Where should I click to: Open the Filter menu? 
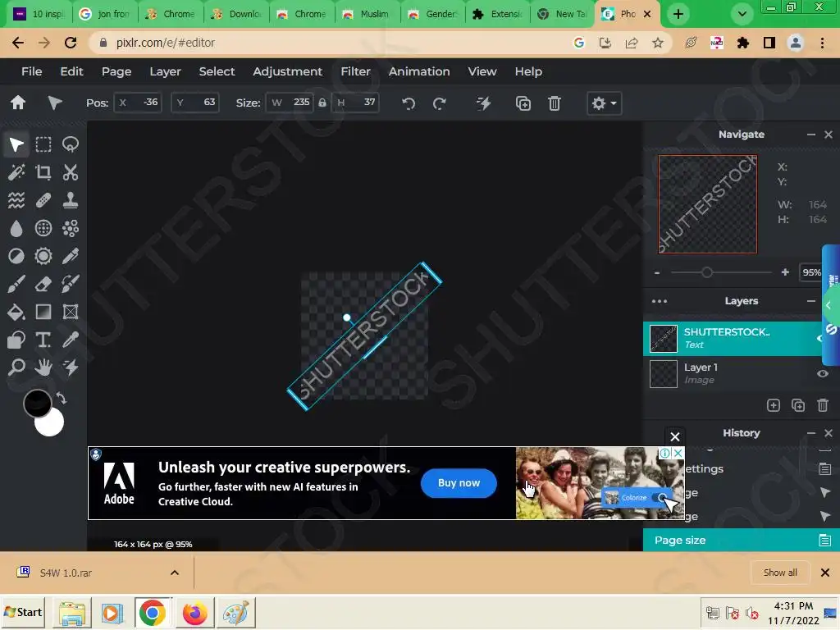click(355, 71)
